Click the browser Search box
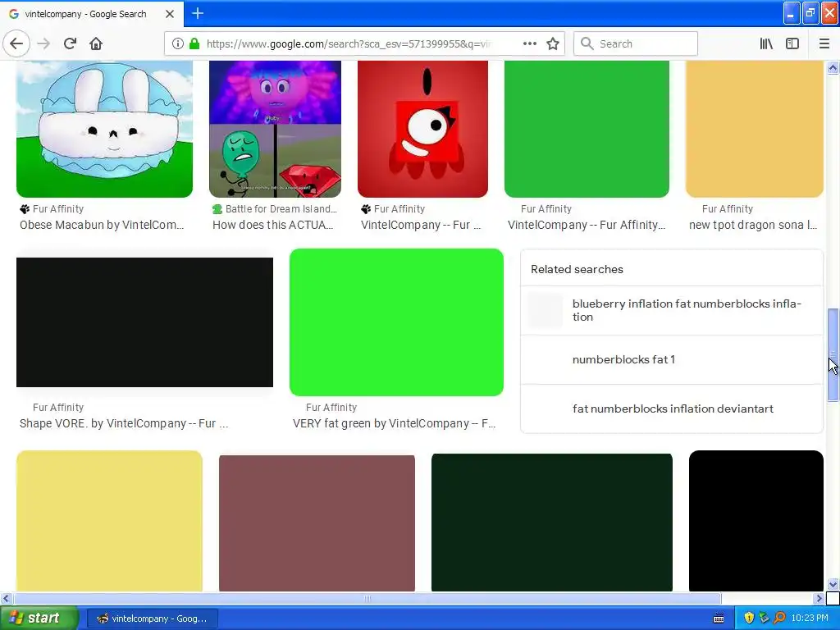 click(x=636, y=44)
